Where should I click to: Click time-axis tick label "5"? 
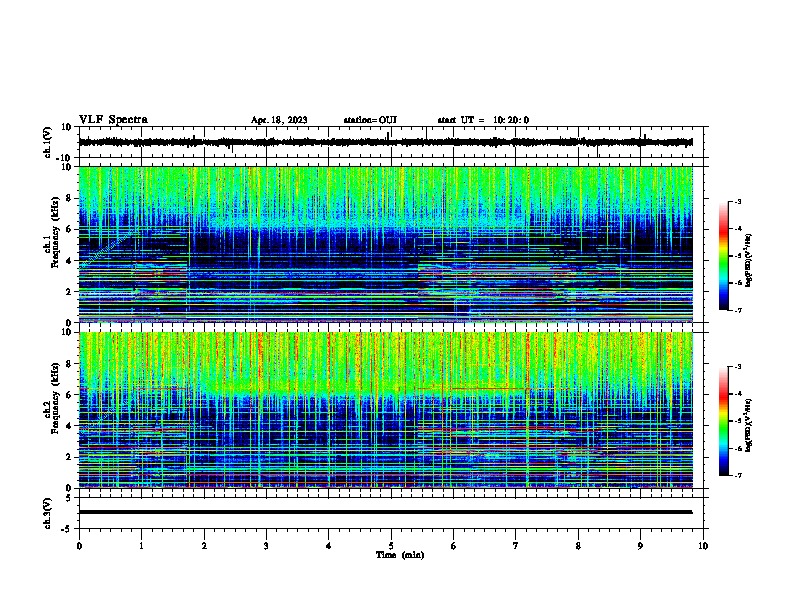(391, 546)
